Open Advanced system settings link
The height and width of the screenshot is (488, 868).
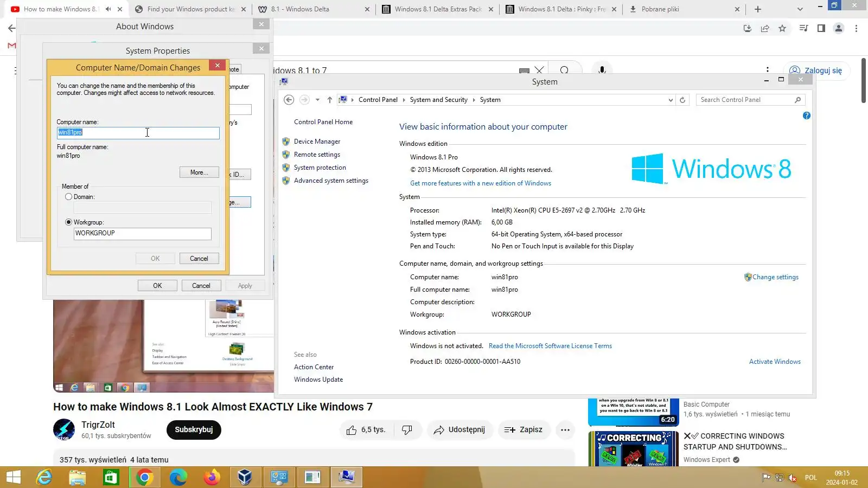click(331, 181)
